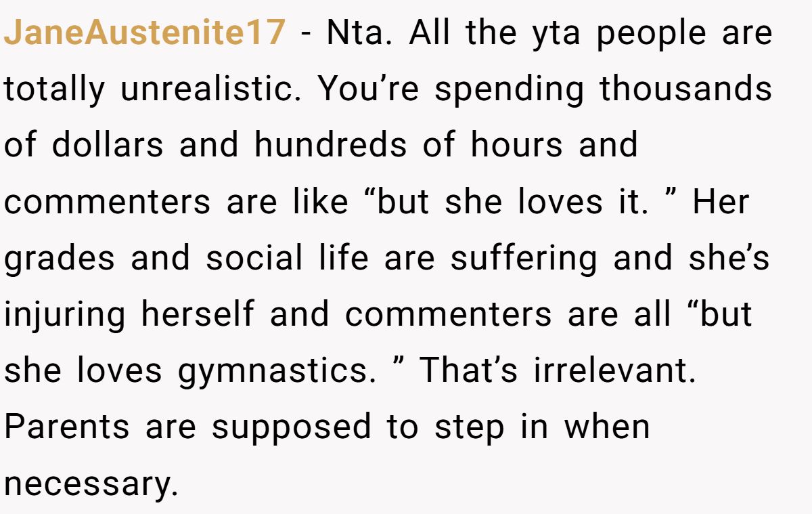
Task: Click the word "social" in the comment
Action: tap(254, 259)
